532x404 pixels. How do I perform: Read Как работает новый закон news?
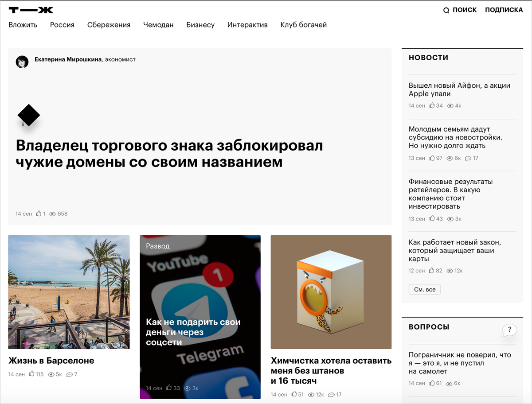(x=454, y=251)
